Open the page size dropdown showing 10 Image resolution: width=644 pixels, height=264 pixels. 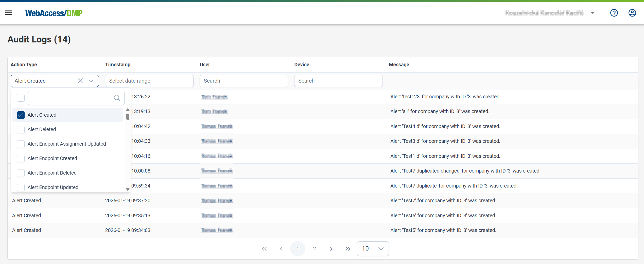point(373,249)
